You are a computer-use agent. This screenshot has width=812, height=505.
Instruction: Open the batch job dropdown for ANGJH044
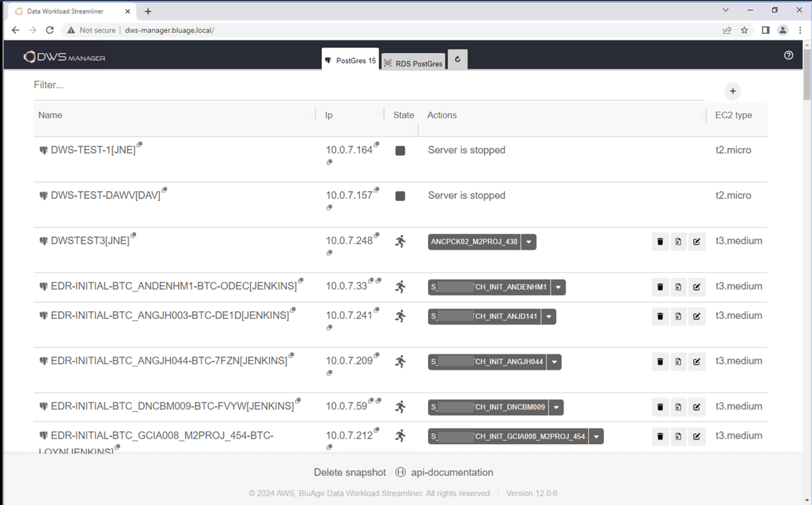point(555,361)
